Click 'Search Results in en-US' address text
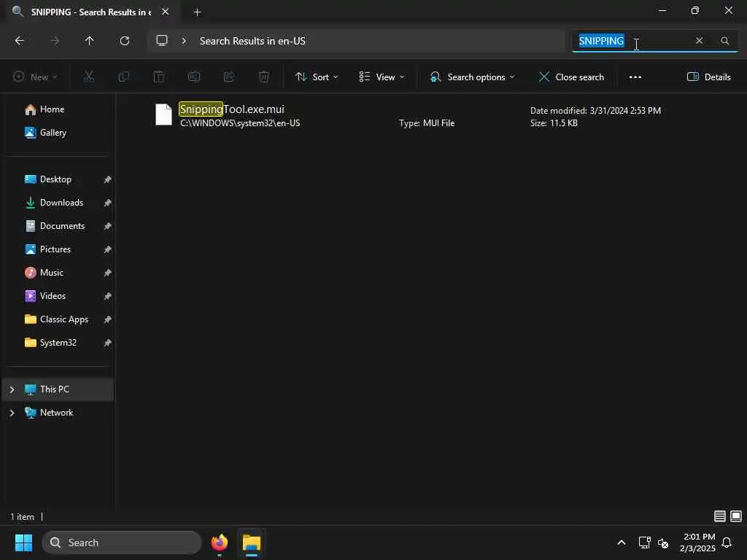 click(252, 41)
